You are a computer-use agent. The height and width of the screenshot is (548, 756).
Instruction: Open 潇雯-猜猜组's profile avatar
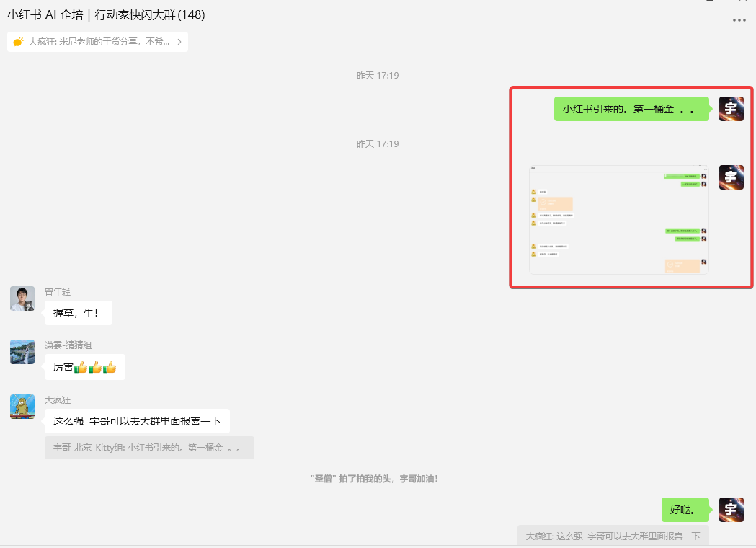(x=22, y=352)
